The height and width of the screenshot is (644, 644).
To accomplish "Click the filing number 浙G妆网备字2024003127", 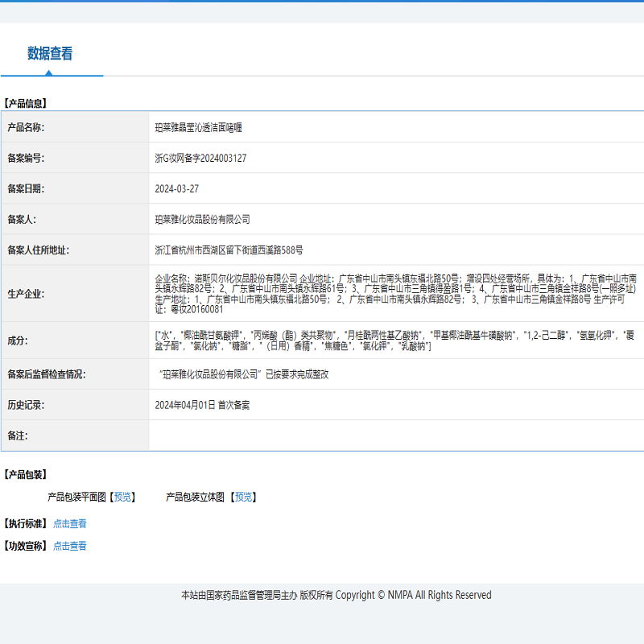I will coord(200,158).
